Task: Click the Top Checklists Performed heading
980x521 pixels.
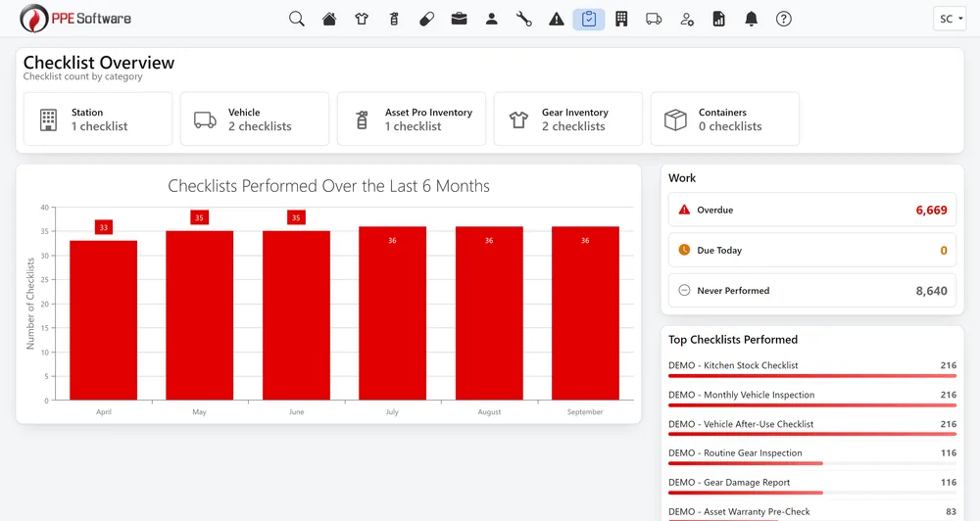Action: 732,340
